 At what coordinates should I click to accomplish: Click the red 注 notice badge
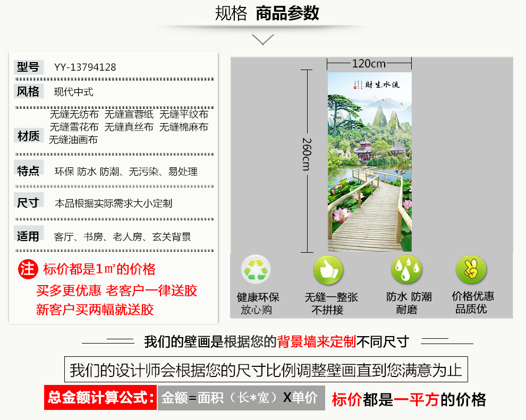tap(28, 269)
